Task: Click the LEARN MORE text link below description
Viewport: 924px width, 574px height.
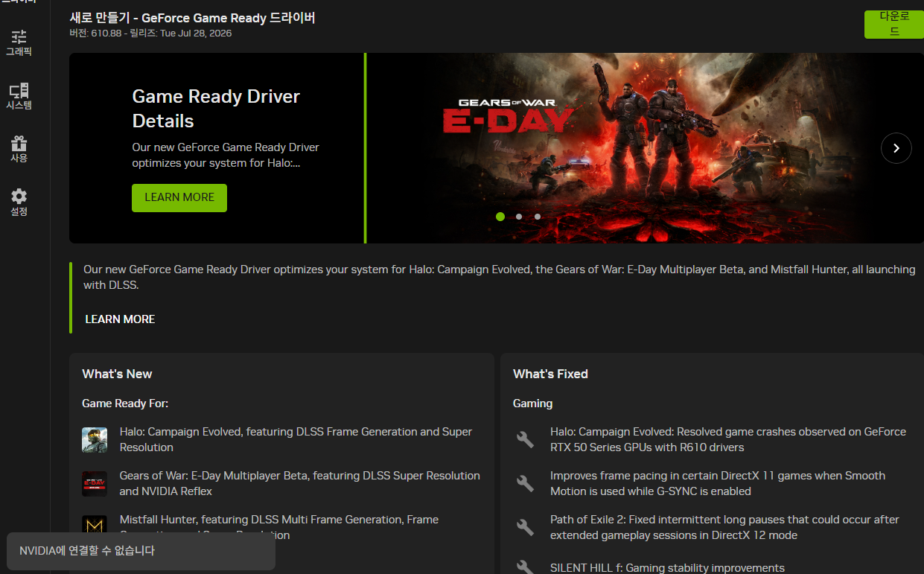Action: (120, 319)
